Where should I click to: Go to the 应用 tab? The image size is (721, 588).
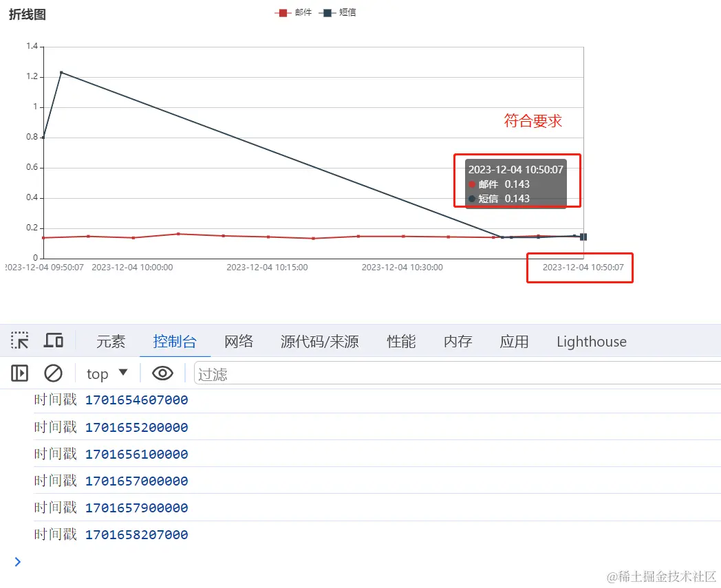click(514, 342)
